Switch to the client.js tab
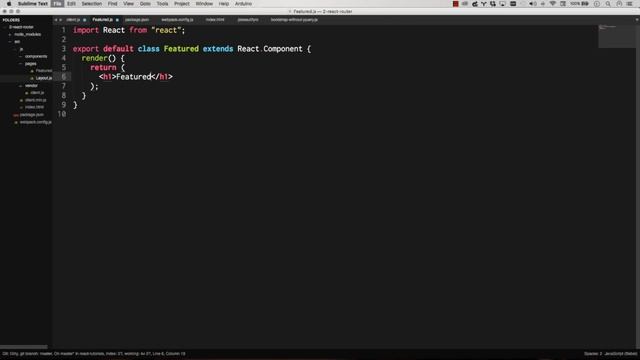This screenshot has width=640, height=360. [73, 20]
